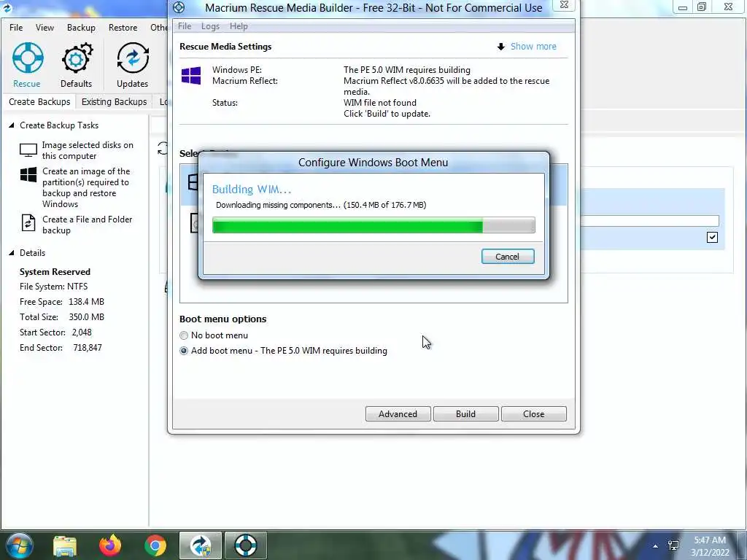Select Add boot menu radio button
The width and height of the screenshot is (747, 560).
point(183,351)
